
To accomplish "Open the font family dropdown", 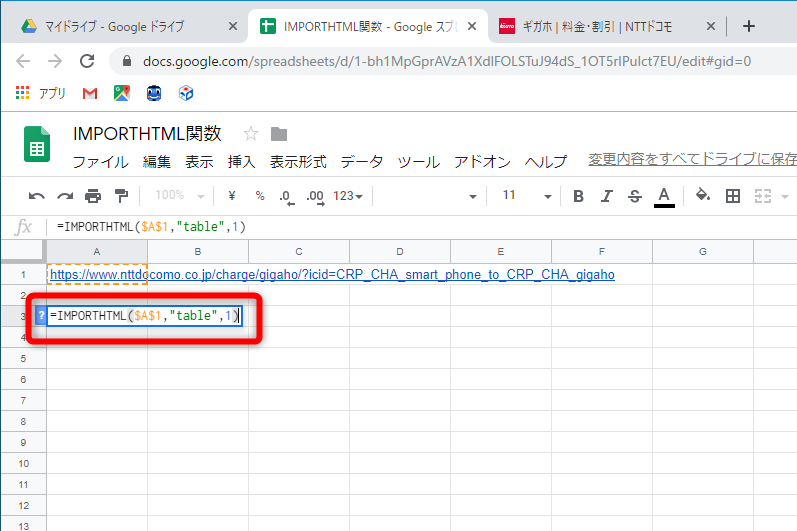I will point(428,196).
